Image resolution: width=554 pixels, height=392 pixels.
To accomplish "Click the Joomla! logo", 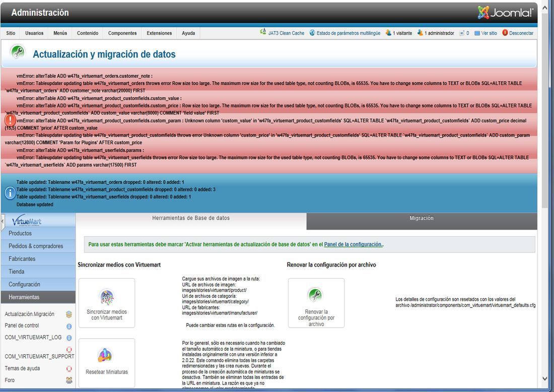I will [x=505, y=13].
